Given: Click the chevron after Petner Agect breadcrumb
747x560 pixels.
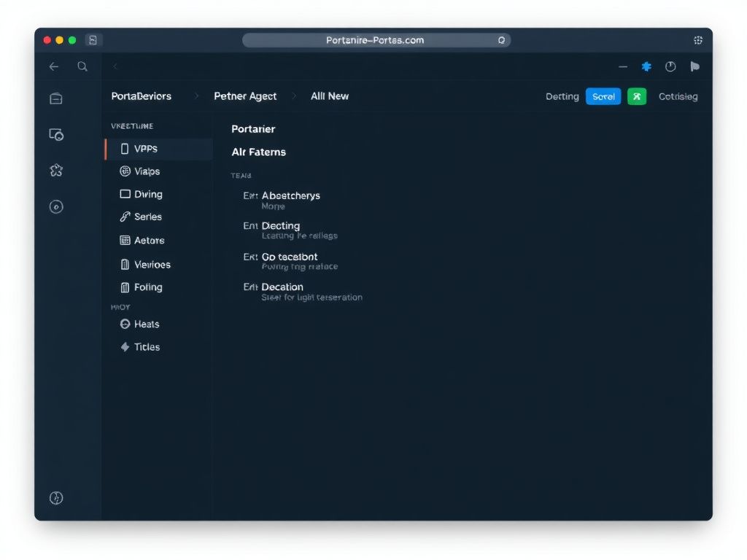Looking at the screenshot, I should point(294,96).
